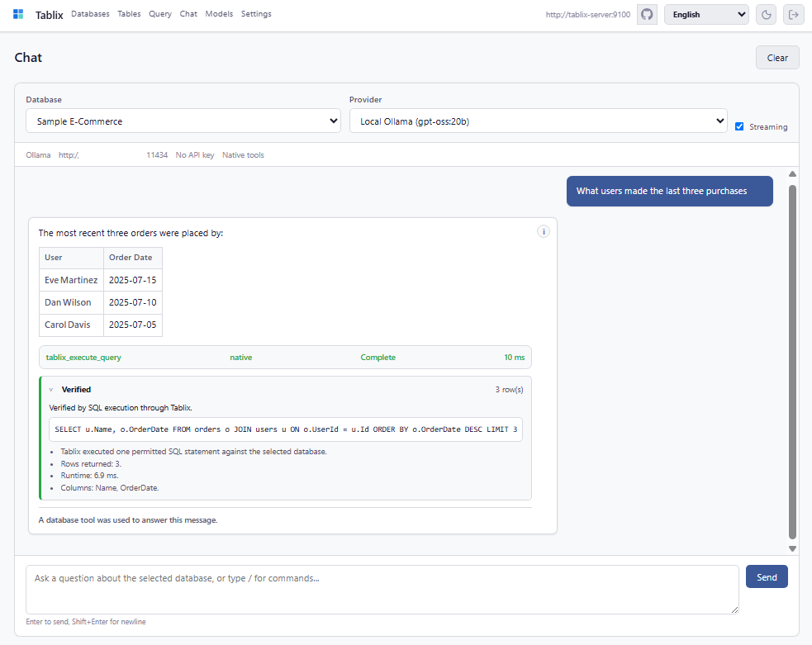Open the English language dropdown
Viewport: 812px width, 645px height.
click(706, 15)
